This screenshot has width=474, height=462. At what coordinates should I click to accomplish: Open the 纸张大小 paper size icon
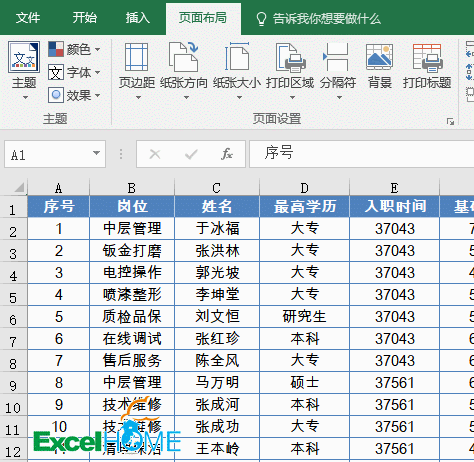coord(237,57)
